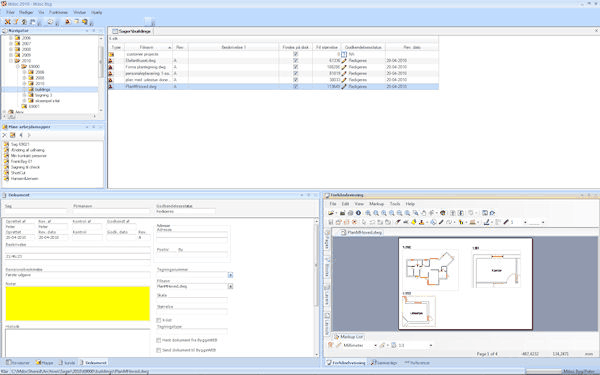
Task: Select the buildings folder in Navigator tree
Action: (42, 89)
